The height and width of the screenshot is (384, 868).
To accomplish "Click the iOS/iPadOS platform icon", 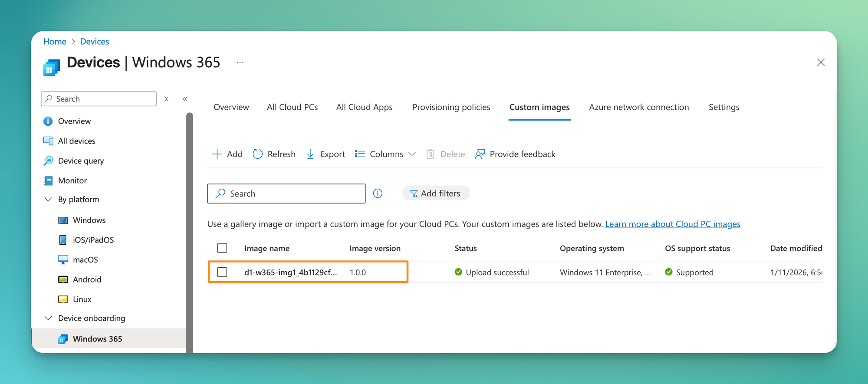I will click(63, 240).
